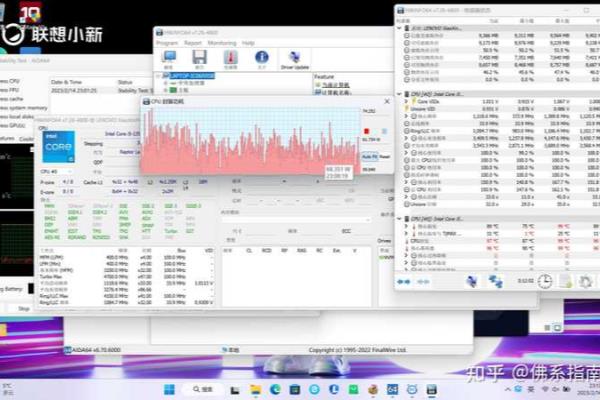Click the HWiNFO floppy icon on the taskbar
Image resolution: width=600 pixels, height=400 pixels.
431,390
